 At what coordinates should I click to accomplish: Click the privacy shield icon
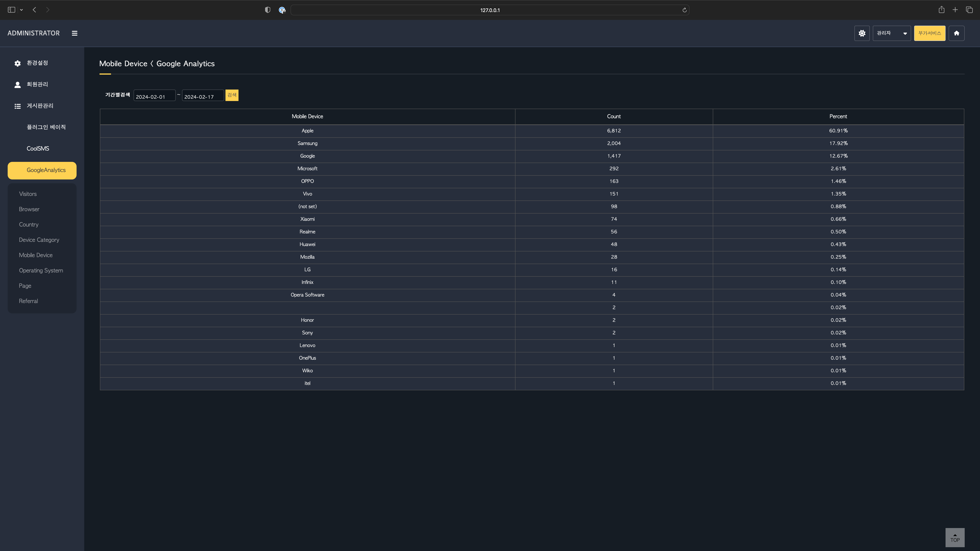coord(267,10)
